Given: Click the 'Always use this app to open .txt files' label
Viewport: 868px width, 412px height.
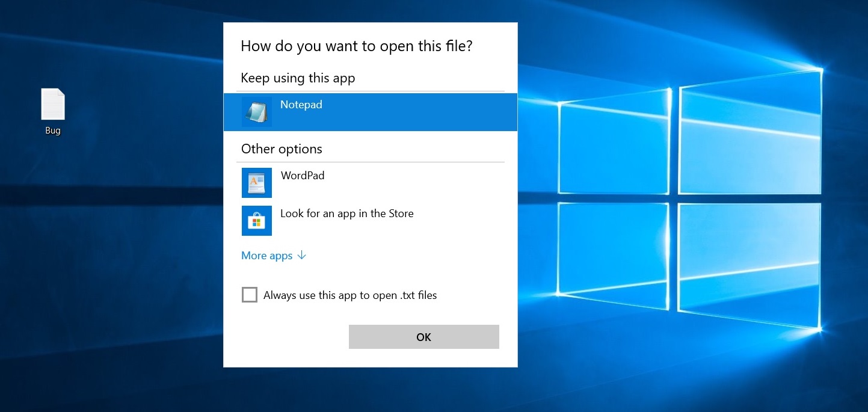Looking at the screenshot, I should 350,295.
